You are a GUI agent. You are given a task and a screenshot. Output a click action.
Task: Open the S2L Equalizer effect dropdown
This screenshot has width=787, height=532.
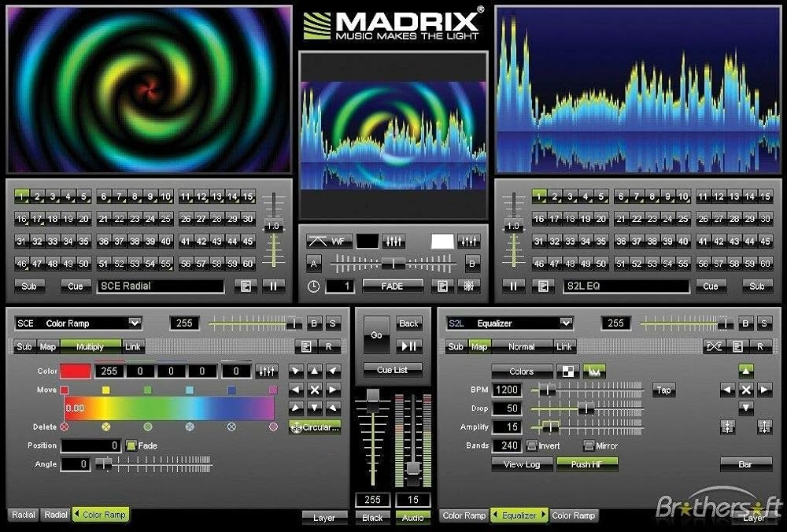coord(510,323)
